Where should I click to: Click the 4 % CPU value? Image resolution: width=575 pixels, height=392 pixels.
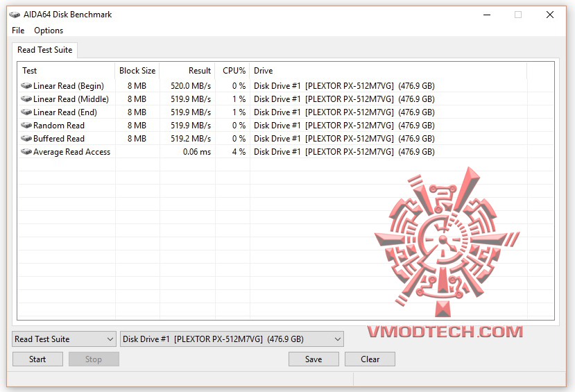pyautogui.click(x=239, y=152)
